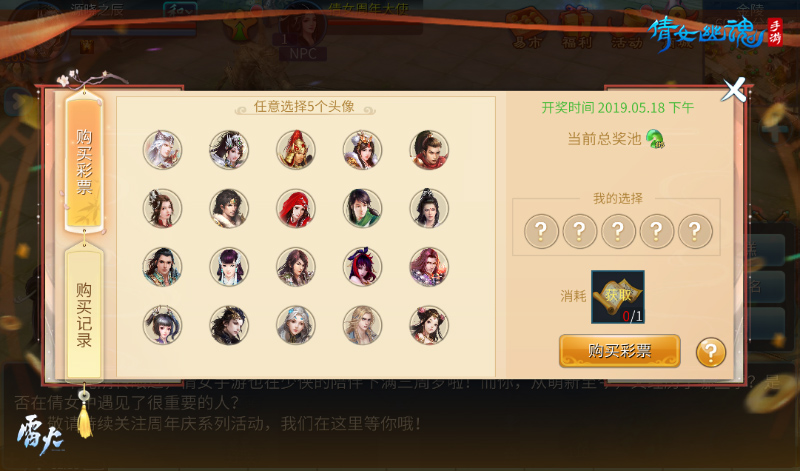Select the silver-haired blue-gem avatar in bottom row
The width and height of the screenshot is (800, 471).
click(295, 325)
